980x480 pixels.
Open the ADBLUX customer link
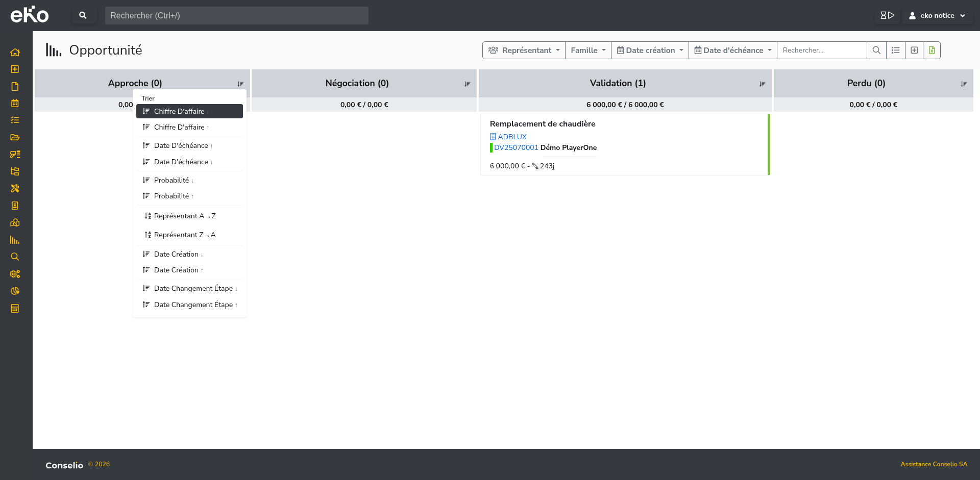[512, 136]
